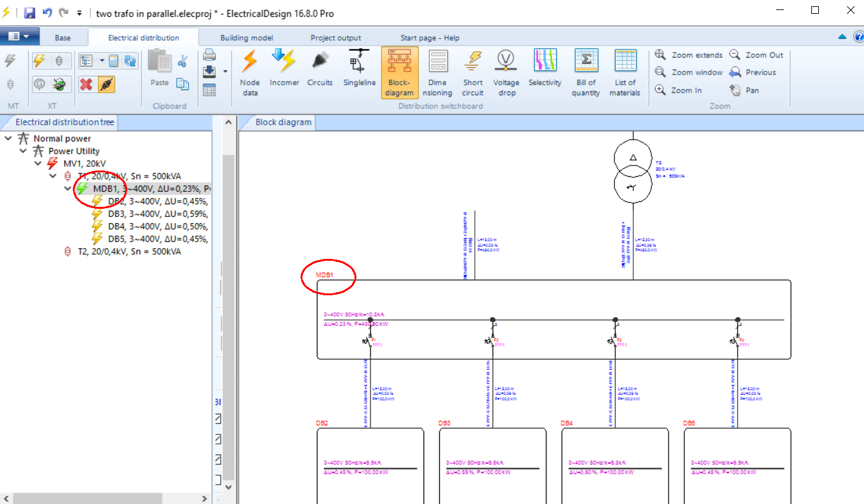This screenshot has width=864, height=504.
Task: Open the Project output ribbon tab
Action: point(336,38)
